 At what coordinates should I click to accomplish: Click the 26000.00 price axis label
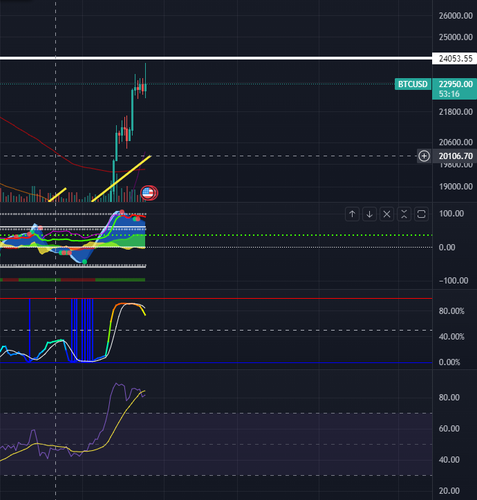(x=455, y=16)
